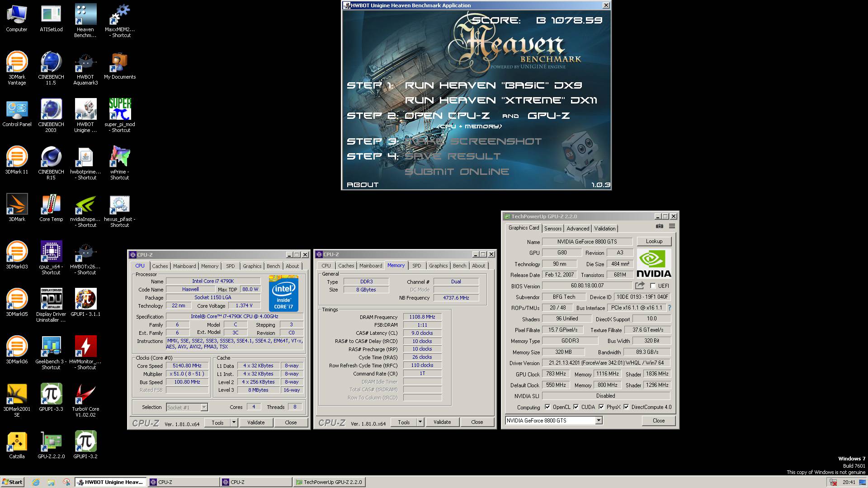This screenshot has height=488, width=868.
Task: Click the Close button in GPU-Z
Action: click(659, 421)
